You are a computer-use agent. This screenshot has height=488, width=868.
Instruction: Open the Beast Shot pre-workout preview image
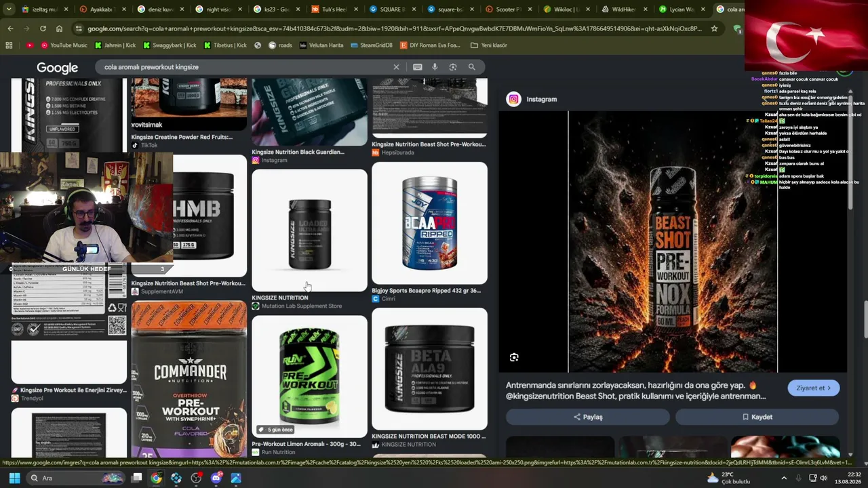673,242
